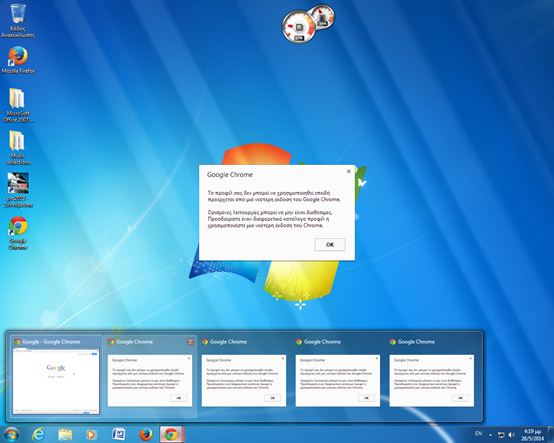Click the 'Google Chrome' title text in dialog

(x=230, y=175)
